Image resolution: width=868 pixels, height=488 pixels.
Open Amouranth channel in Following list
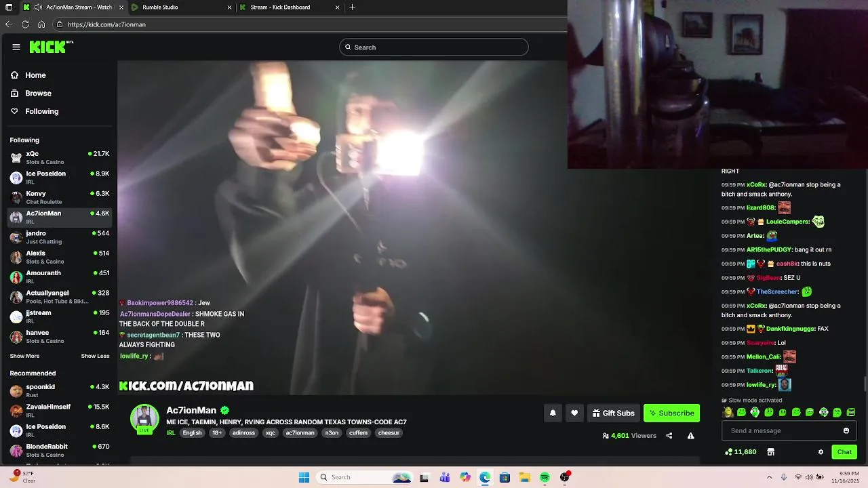[60, 277]
